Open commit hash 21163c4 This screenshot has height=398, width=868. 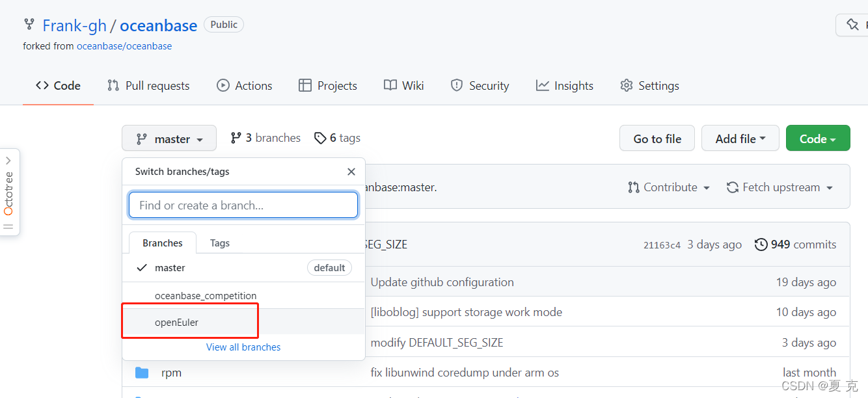click(x=662, y=245)
